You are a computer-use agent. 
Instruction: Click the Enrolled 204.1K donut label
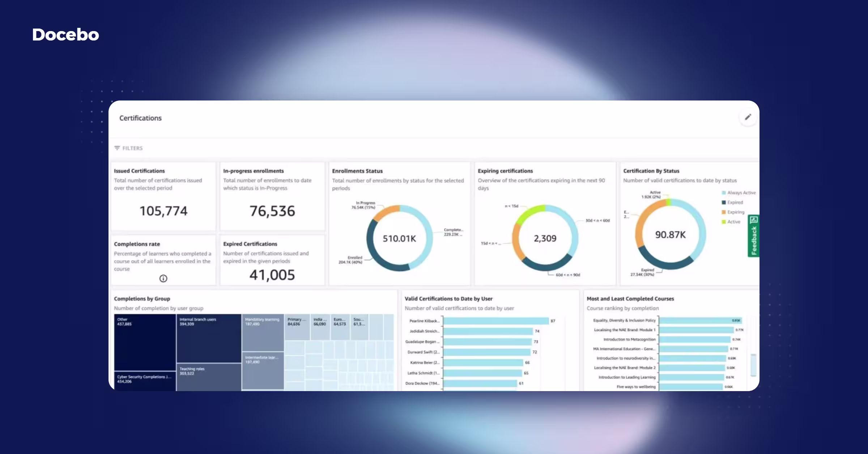(x=350, y=260)
